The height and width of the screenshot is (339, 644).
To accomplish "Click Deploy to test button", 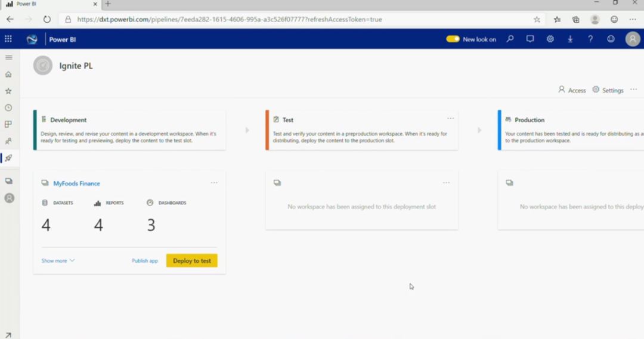I will (192, 260).
